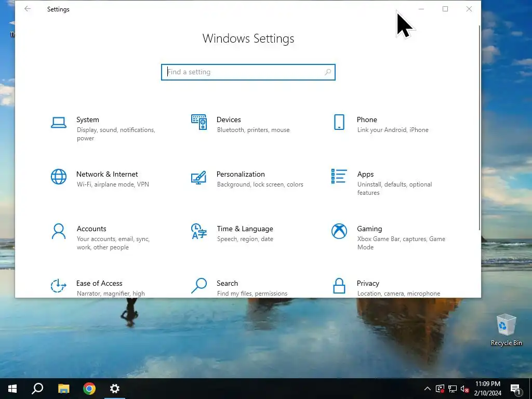532x399 pixels.
Task: Click 'Find my files, permissions' description
Action: pos(252,294)
